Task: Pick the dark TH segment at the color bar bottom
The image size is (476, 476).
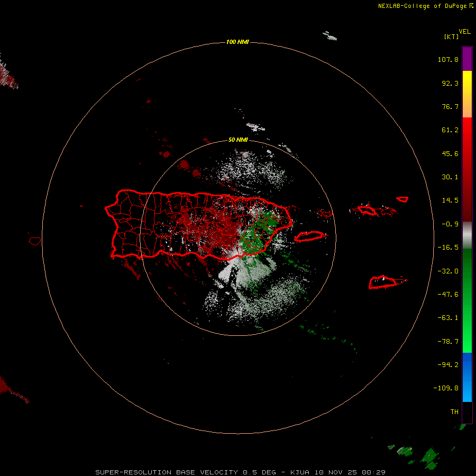Action: [467, 412]
